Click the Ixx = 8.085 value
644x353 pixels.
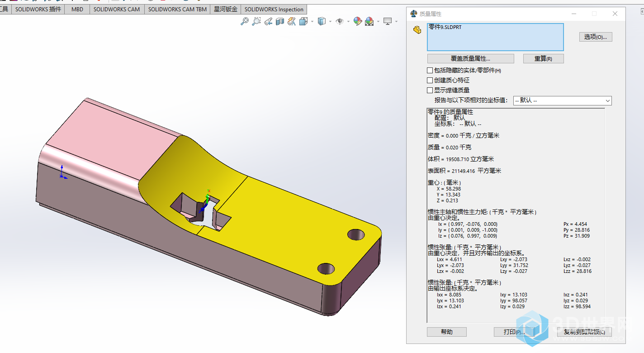tap(450, 295)
